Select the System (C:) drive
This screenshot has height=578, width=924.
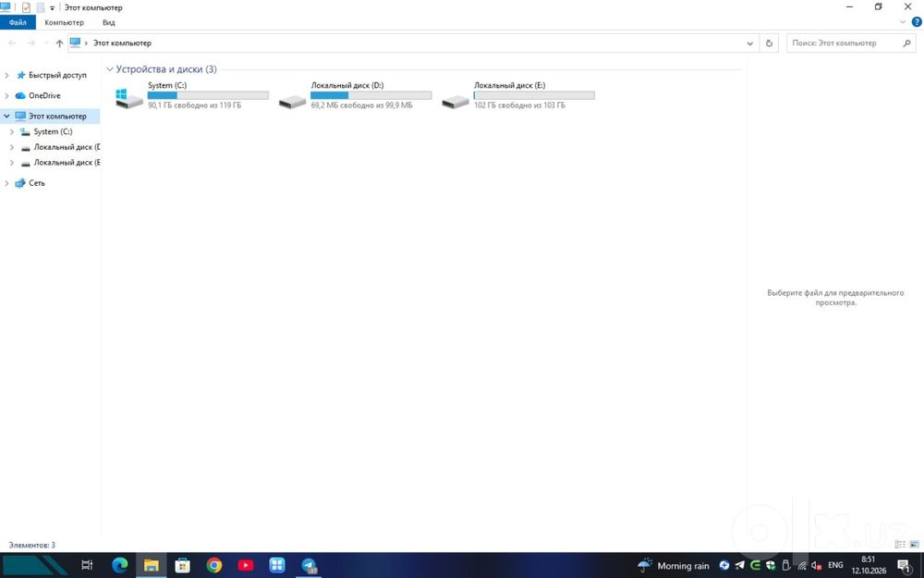click(x=192, y=95)
